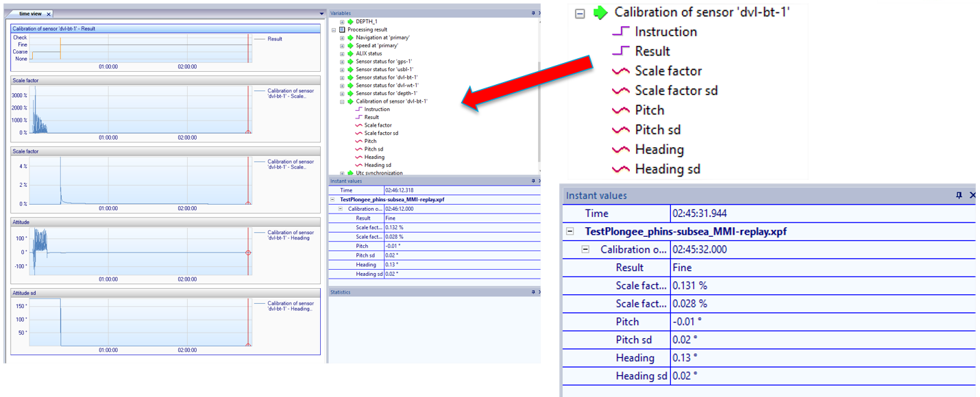This screenshot has width=980, height=397.
Task: Click the Heading sd waveform icon in enlarged list
Action: [621, 169]
